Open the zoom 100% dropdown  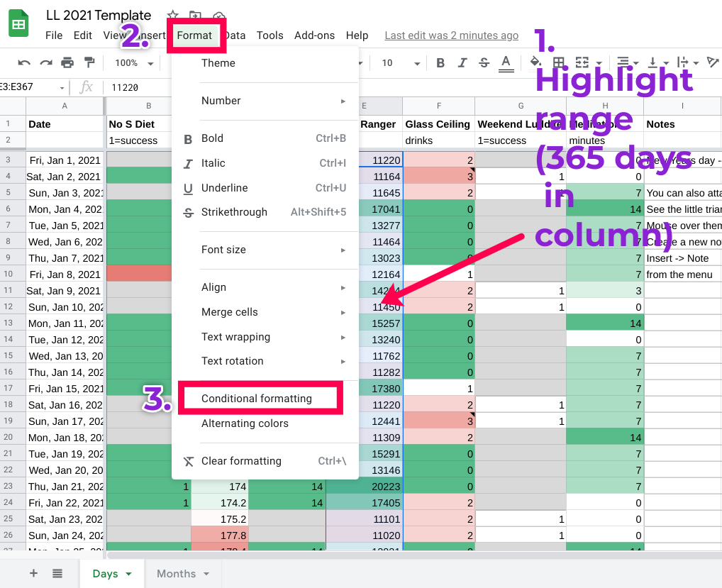[134, 63]
